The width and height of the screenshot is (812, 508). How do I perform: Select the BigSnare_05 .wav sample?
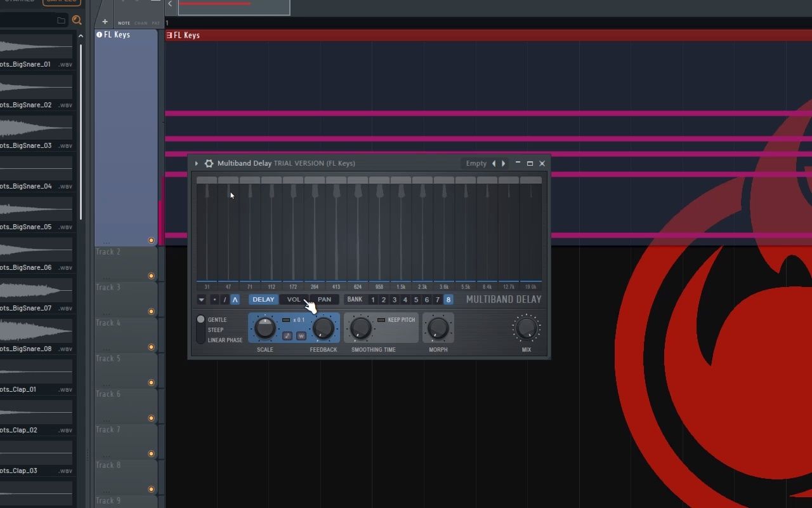point(36,227)
